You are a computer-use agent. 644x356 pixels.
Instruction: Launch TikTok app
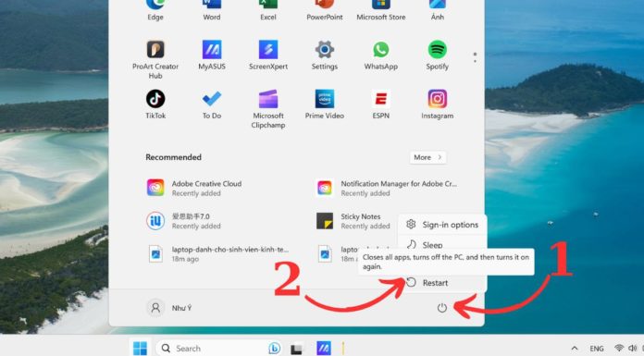point(155,104)
